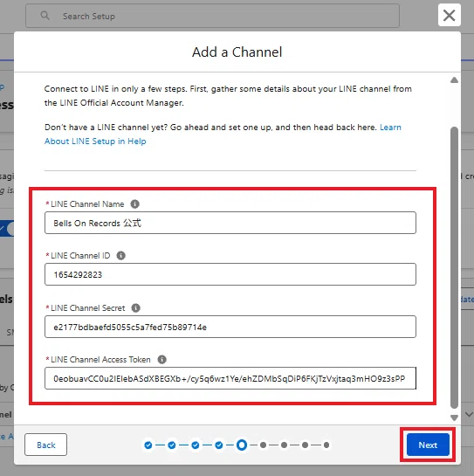Screen dimensions: 474x476
Task: Click the dialog's vertical scrollbar thumb
Action: tap(454, 267)
